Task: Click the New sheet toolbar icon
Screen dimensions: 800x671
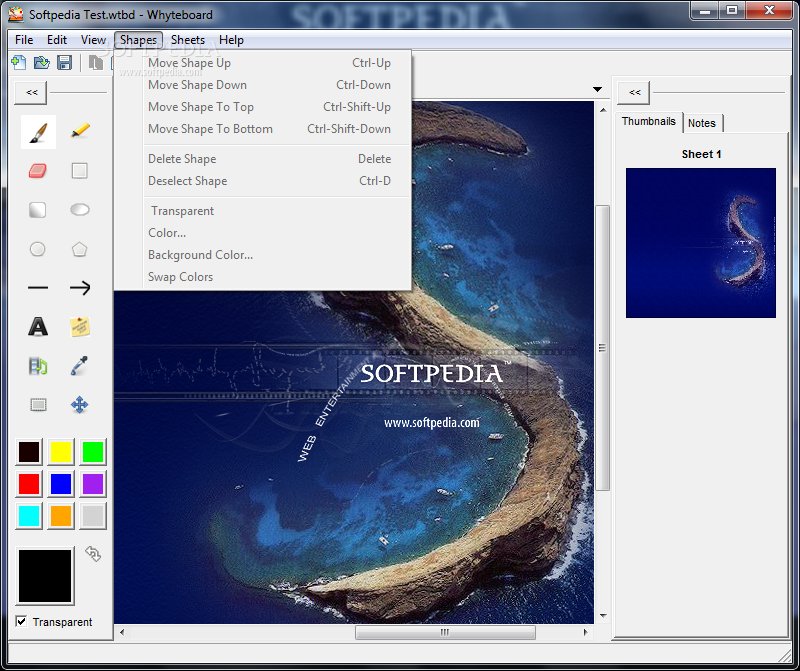Action: click(x=19, y=63)
